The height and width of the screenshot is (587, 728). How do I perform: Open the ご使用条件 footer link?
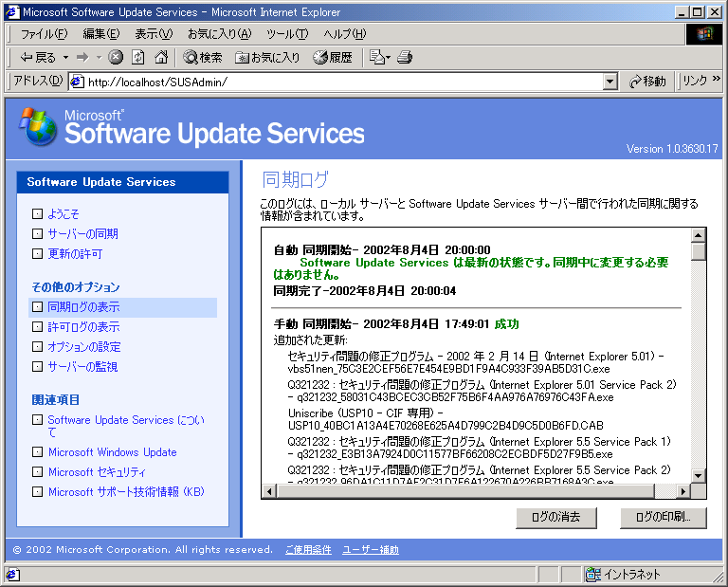[x=308, y=550]
